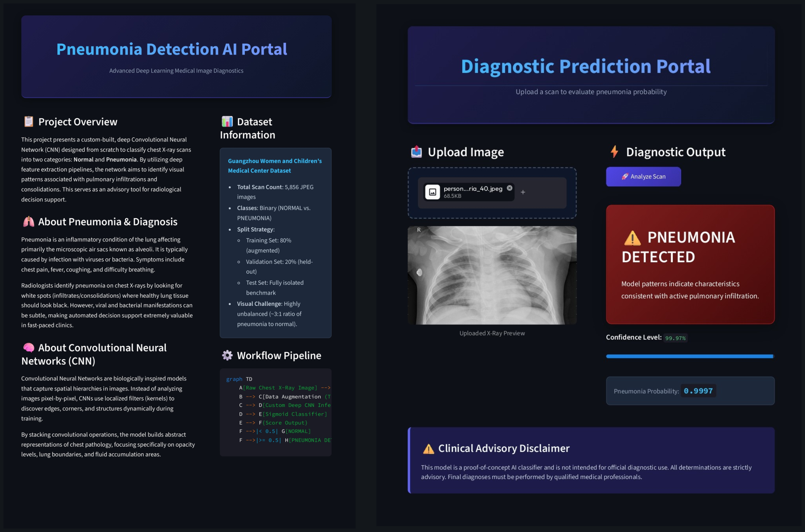Click the Split Strategy bullet label
This screenshot has width=805, height=532.
tap(256, 229)
